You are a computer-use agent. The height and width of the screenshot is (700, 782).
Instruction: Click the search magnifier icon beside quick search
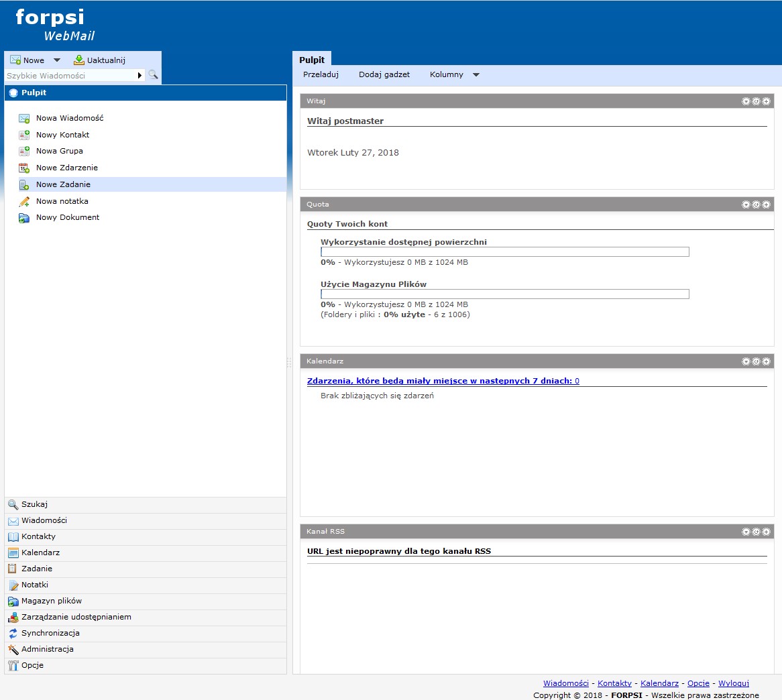tap(153, 75)
